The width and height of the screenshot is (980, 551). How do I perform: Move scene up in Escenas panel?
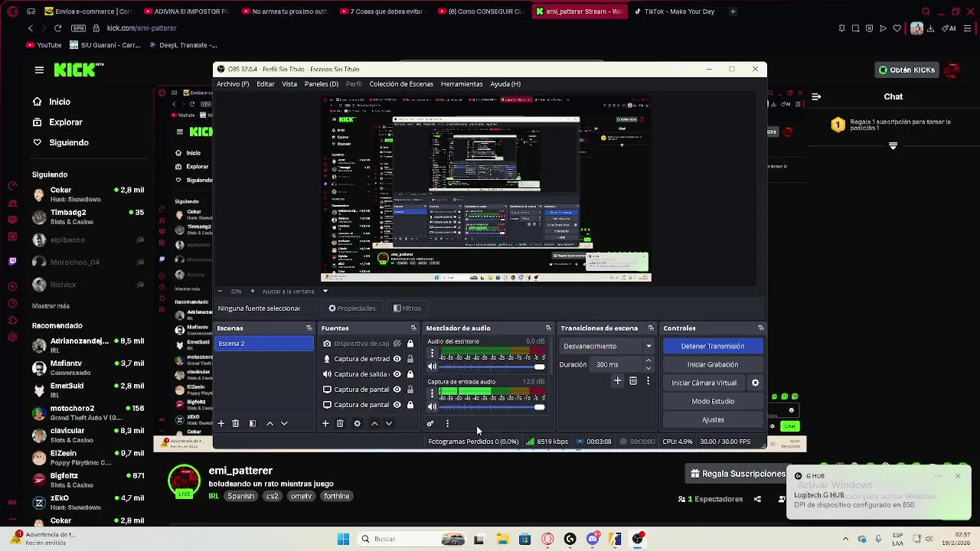pos(269,423)
